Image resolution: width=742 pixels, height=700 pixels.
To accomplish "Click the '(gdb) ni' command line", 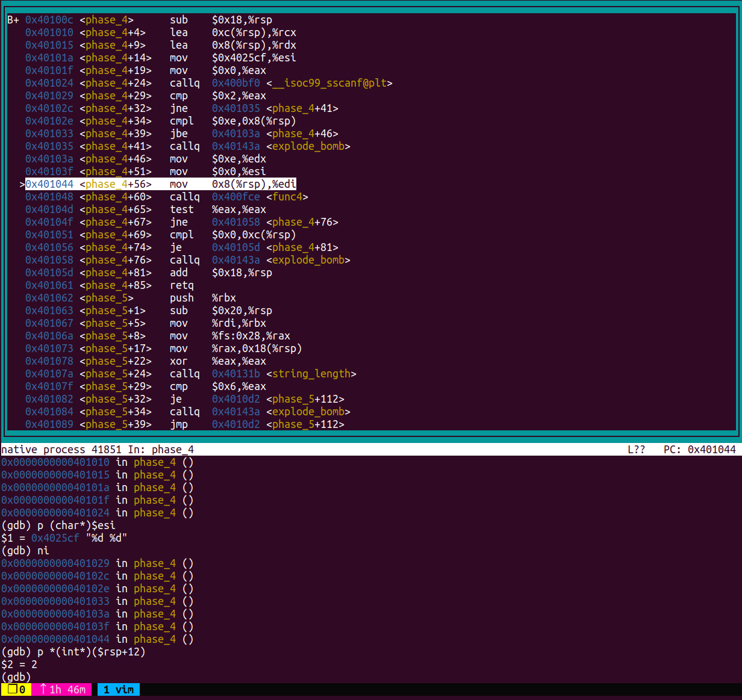I will pos(25,551).
